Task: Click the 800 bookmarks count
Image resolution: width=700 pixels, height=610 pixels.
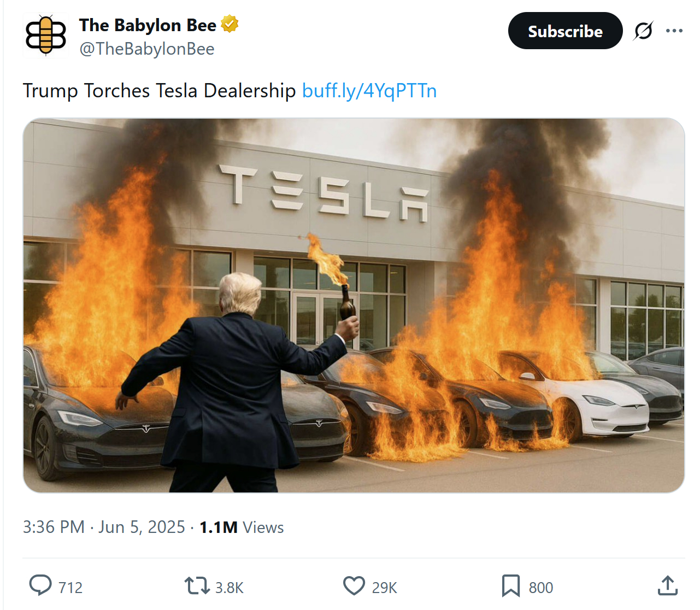Action: (x=541, y=588)
